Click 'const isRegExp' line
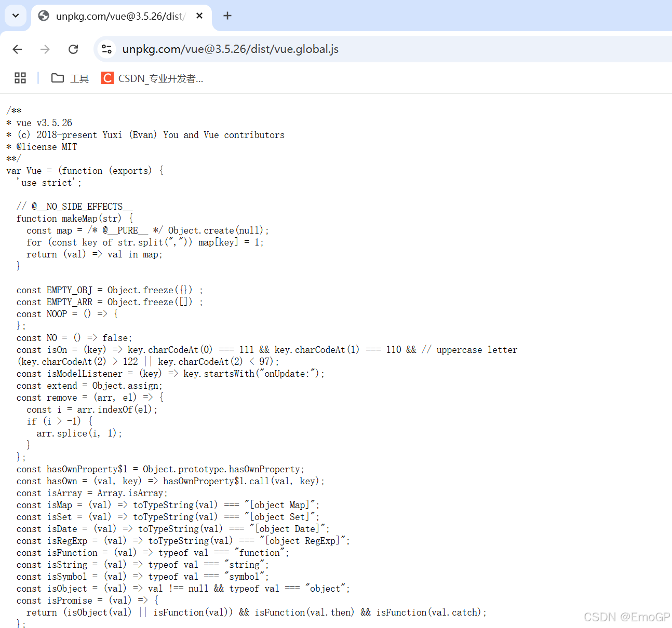Image resolution: width=672 pixels, height=628 pixels. pyautogui.click(x=183, y=541)
